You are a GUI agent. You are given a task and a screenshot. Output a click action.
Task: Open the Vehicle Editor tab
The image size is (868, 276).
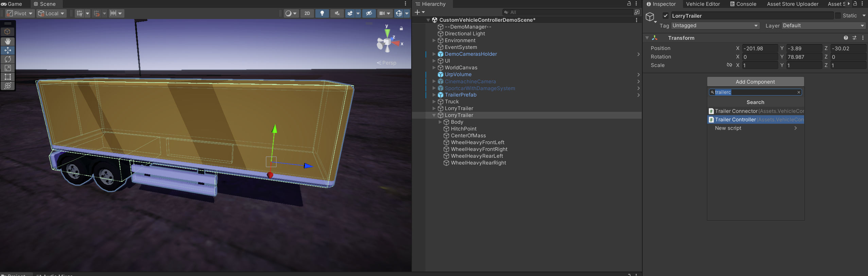(x=702, y=4)
